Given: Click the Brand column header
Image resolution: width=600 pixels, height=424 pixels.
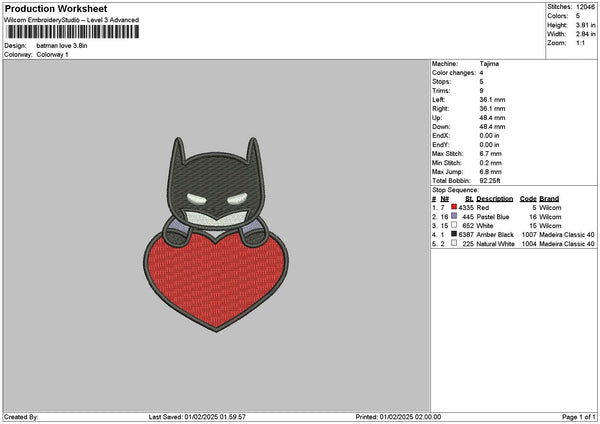Looking at the screenshot, I should [549, 198].
